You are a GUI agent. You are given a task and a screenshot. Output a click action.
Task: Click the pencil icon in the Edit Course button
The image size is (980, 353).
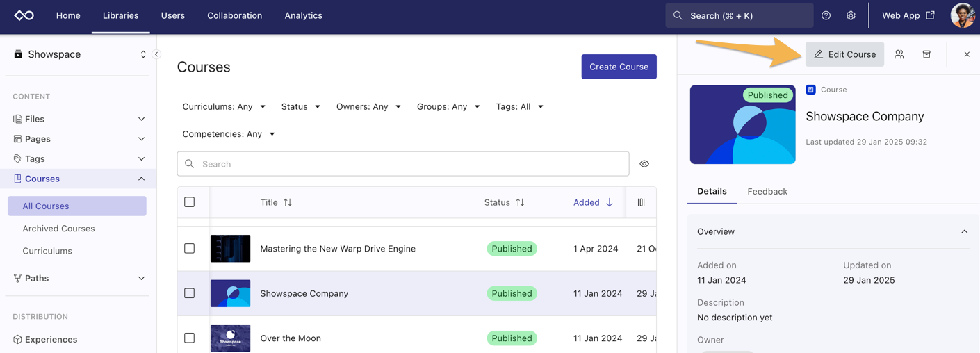click(x=818, y=54)
